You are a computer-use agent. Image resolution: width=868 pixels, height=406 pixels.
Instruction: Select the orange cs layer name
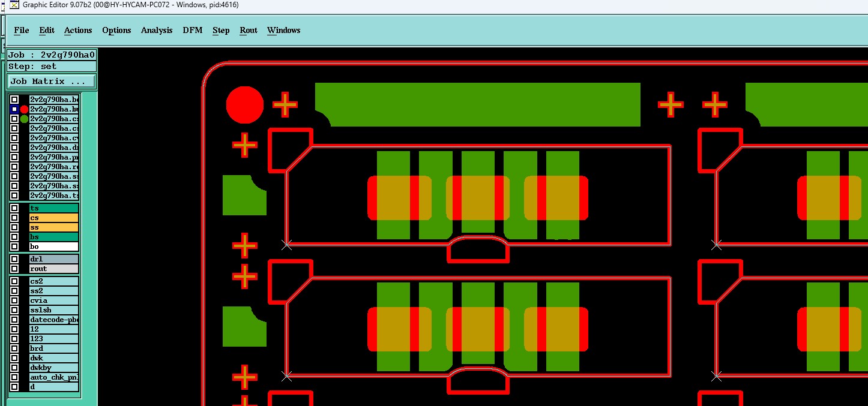[53, 218]
